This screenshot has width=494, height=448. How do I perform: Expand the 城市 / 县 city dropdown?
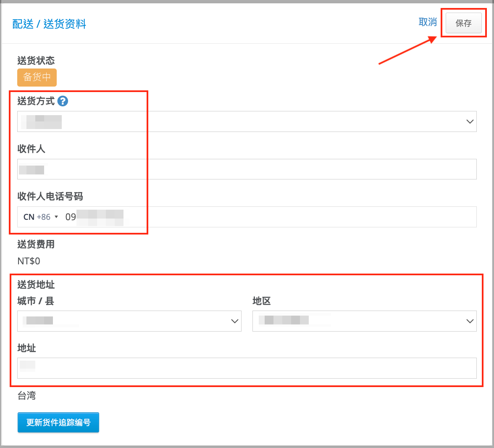[129, 321]
